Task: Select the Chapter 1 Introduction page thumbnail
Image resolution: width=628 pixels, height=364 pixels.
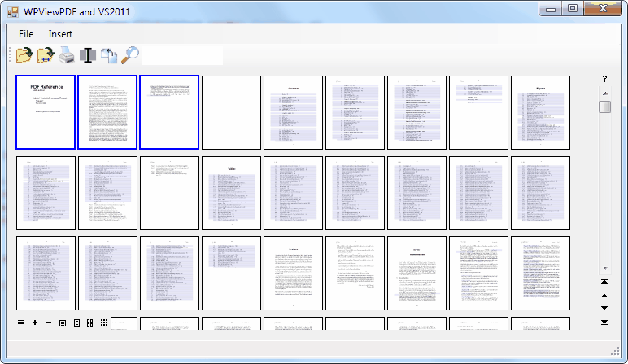Action: tap(417, 273)
